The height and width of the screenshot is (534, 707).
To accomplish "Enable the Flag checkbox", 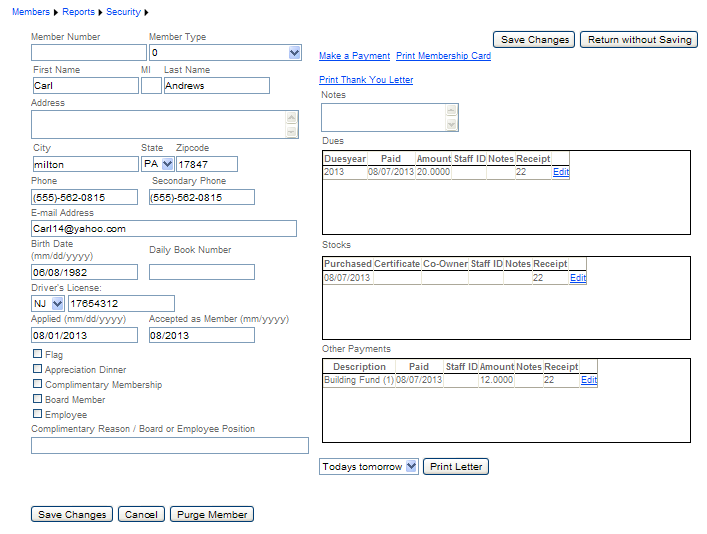I will click(37, 354).
